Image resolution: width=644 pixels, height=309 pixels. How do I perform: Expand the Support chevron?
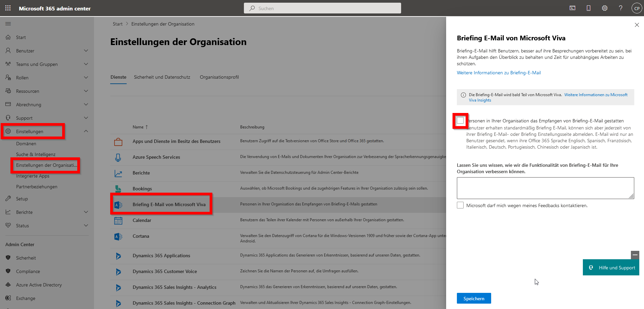[86, 118]
